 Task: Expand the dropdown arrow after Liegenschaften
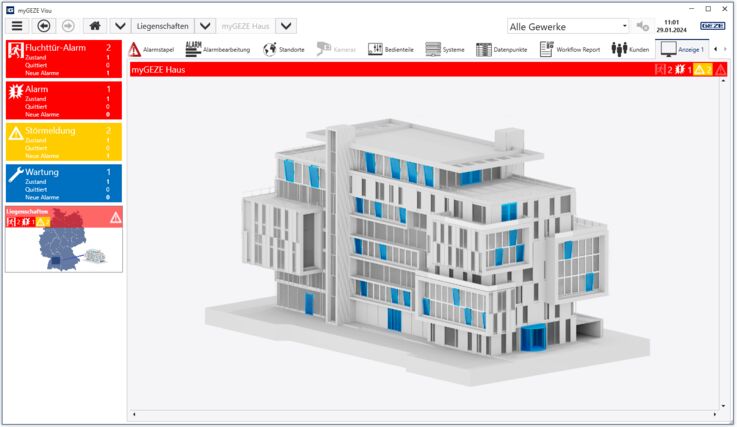[x=205, y=26]
